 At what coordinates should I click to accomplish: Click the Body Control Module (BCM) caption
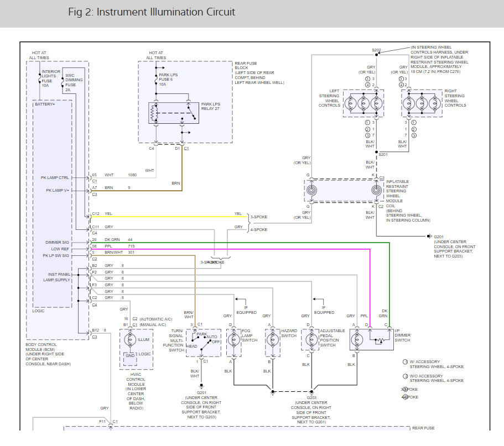point(48,354)
